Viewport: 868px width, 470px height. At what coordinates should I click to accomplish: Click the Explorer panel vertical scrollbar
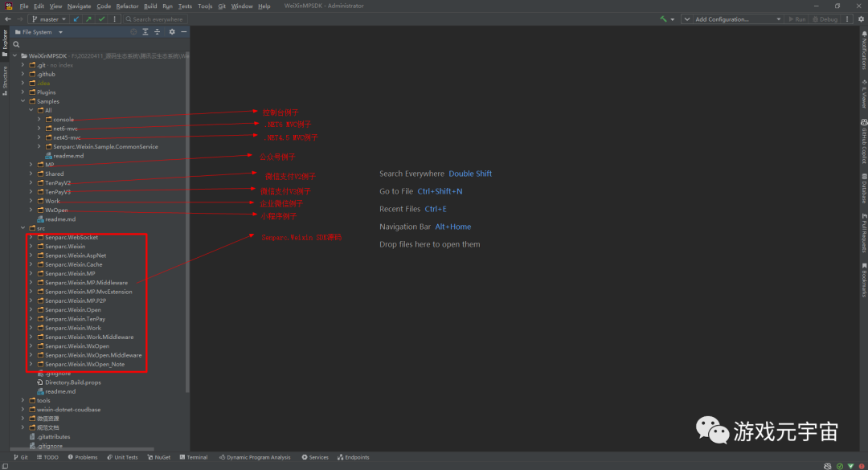pyautogui.click(x=187, y=222)
